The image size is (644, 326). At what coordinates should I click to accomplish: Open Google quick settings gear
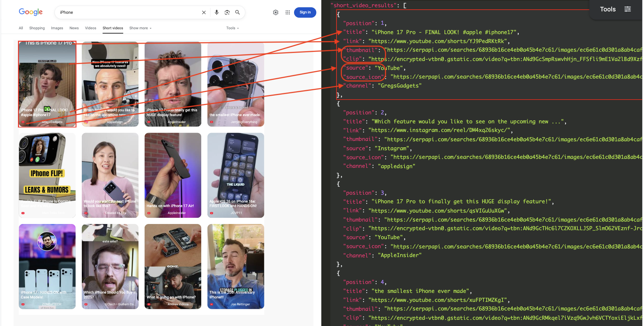pyautogui.click(x=276, y=12)
